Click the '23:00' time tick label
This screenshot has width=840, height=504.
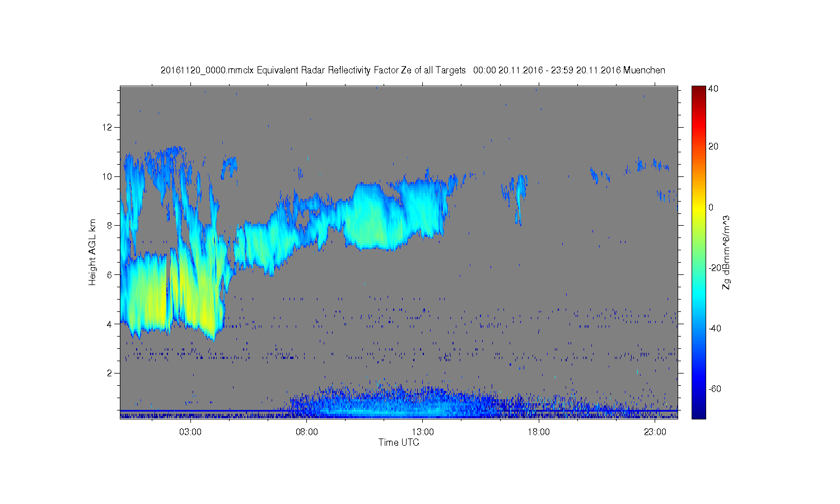(x=655, y=432)
